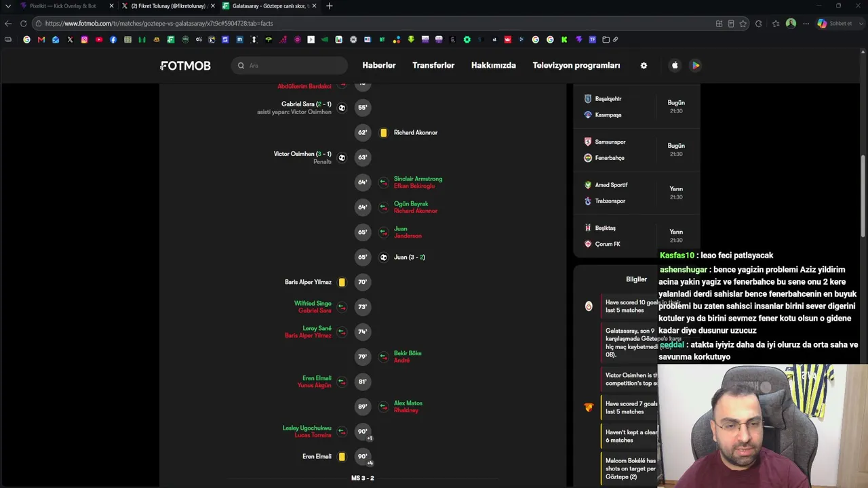Image resolution: width=868 pixels, height=488 pixels.
Task: Open FotMob settings gear
Action: [x=644, y=66]
